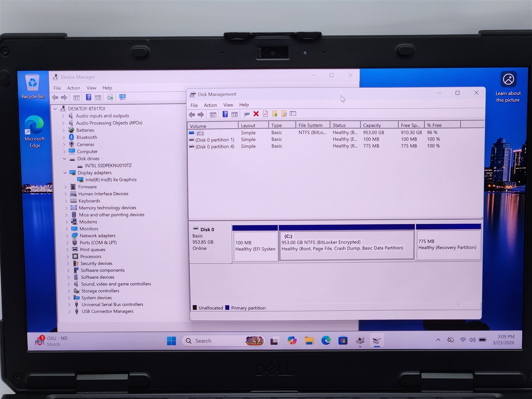The image size is (532, 399).
Task: Click the Properties checkmark page icon
Action: click(265, 114)
